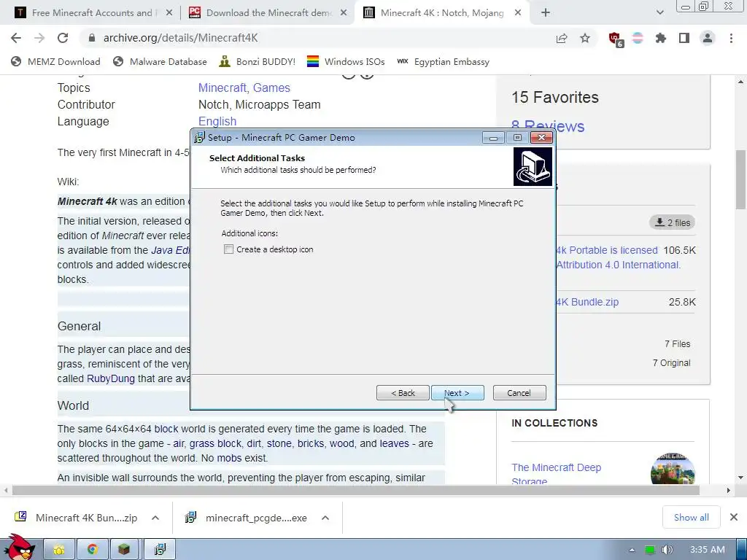This screenshot has height=560, width=747.
Task: Open the uBlock Origin extension
Action: pyautogui.click(x=616, y=39)
